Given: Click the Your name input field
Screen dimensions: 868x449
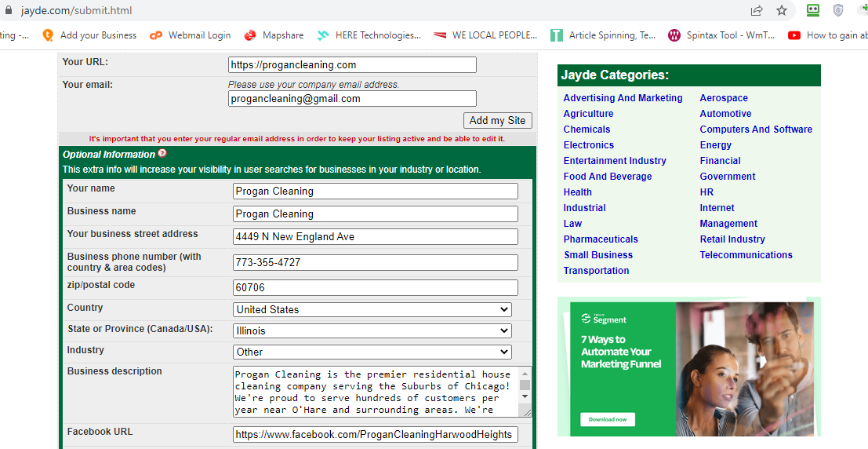Looking at the screenshot, I should tap(376, 192).
